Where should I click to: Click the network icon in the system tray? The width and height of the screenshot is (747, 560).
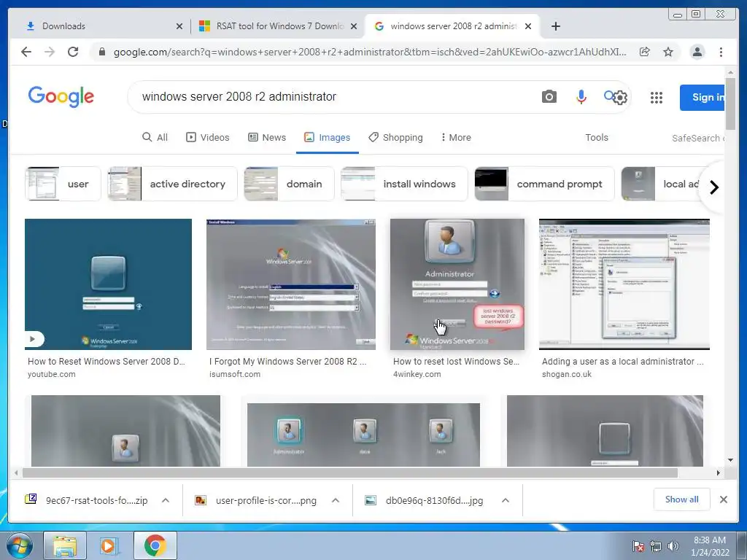(x=656, y=546)
